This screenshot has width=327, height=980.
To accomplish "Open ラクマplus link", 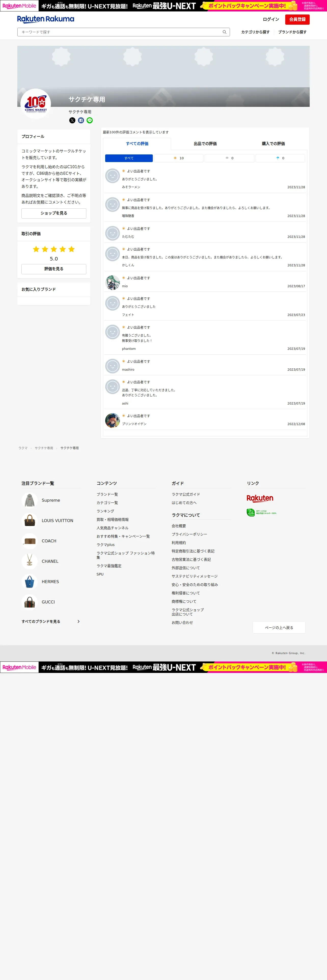I will (x=106, y=545).
